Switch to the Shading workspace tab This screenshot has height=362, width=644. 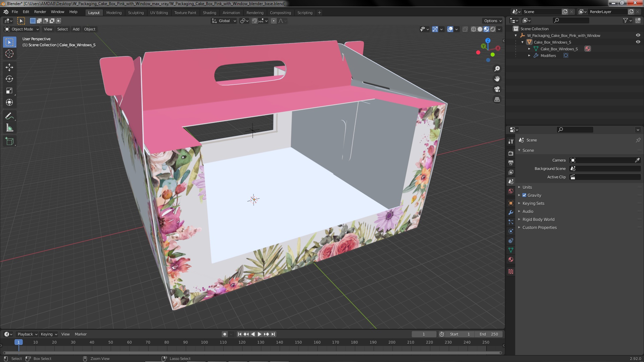point(209,12)
